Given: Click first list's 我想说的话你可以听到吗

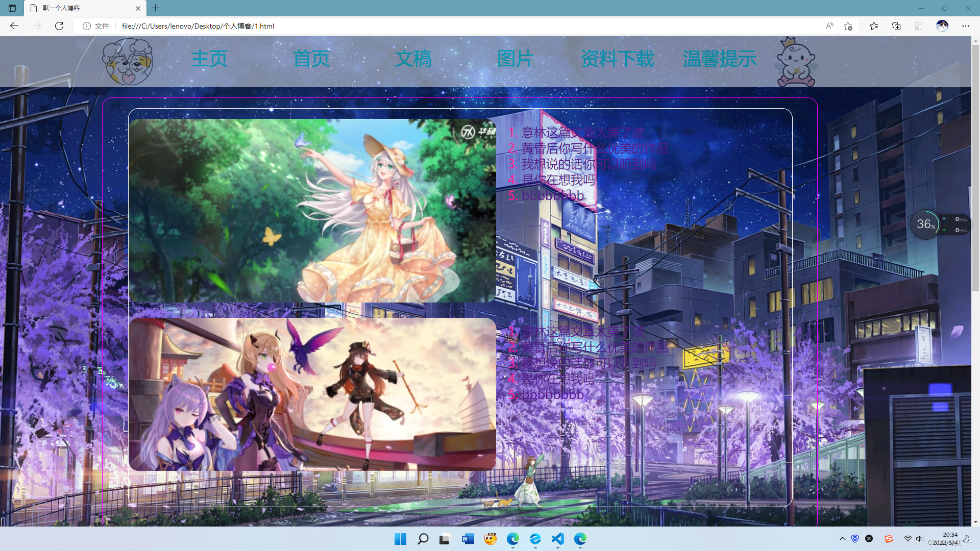Looking at the screenshot, I should pos(589,164).
